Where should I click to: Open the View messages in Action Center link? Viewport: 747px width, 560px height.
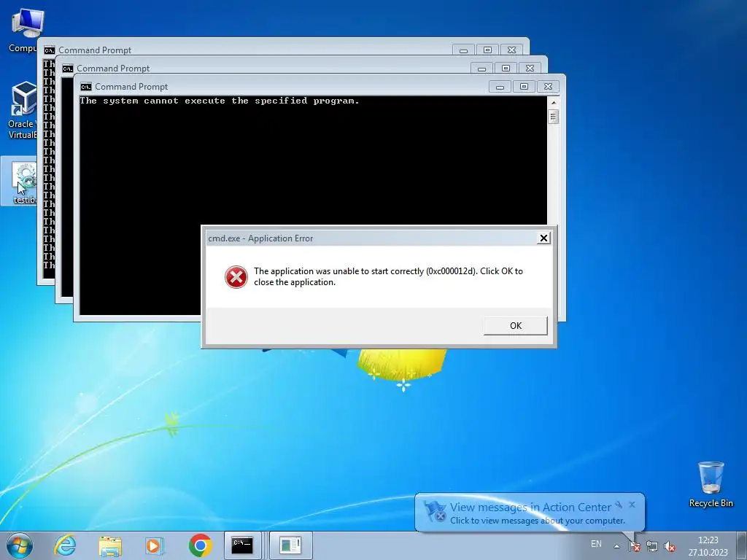[530, 507]
